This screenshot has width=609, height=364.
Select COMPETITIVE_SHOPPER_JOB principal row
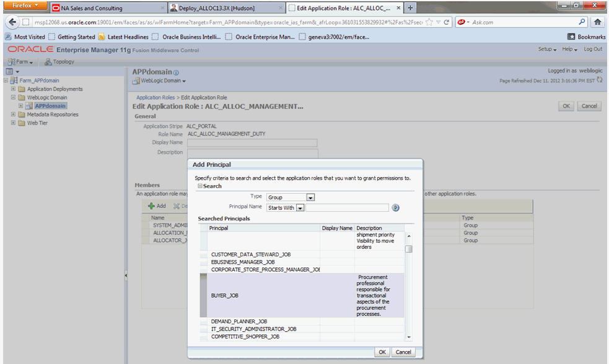(x=302, y=336)
